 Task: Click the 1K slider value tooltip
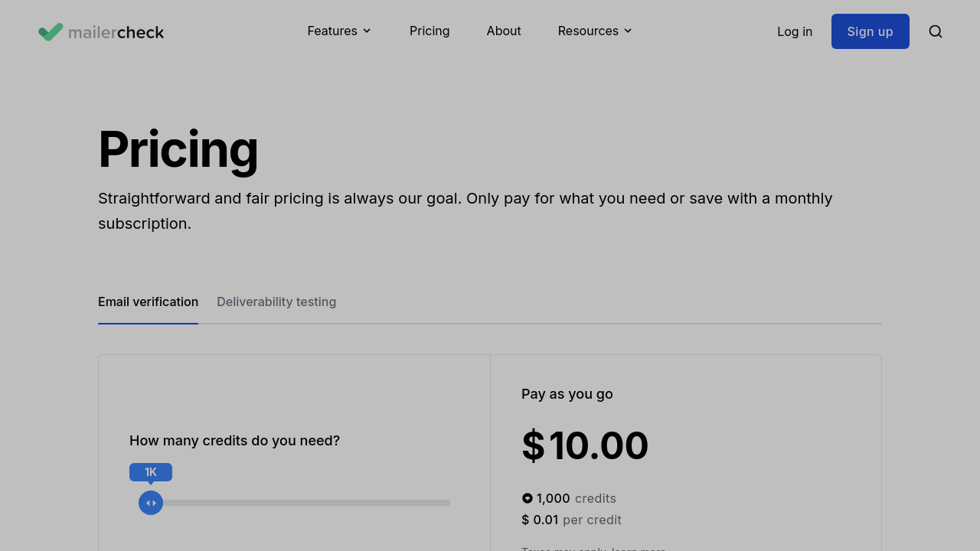[151, 472]
